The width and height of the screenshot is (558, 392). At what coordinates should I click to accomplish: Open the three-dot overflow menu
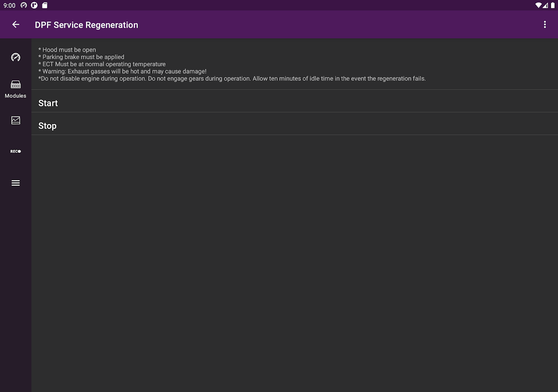coord(545,24)
